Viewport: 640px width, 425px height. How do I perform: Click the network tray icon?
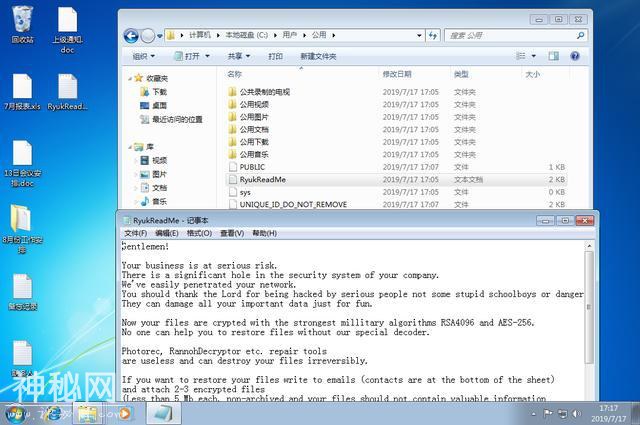pos(562,414)
